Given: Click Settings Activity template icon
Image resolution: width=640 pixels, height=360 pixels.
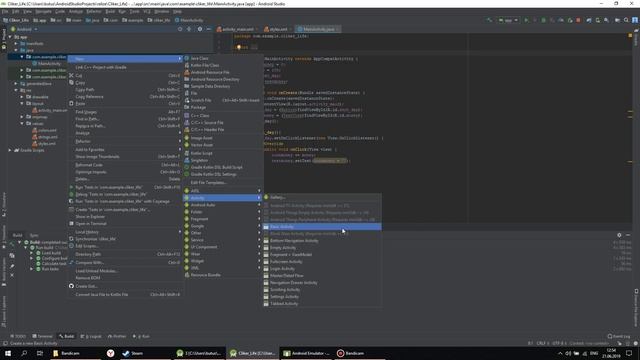Looking at the screenshot, I should (266, 297).
